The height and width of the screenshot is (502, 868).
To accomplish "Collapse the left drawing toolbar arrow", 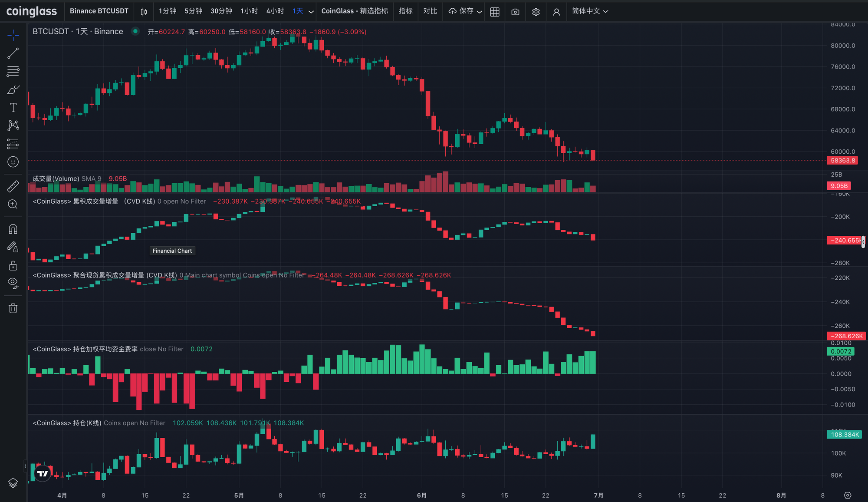I will 25,466.
